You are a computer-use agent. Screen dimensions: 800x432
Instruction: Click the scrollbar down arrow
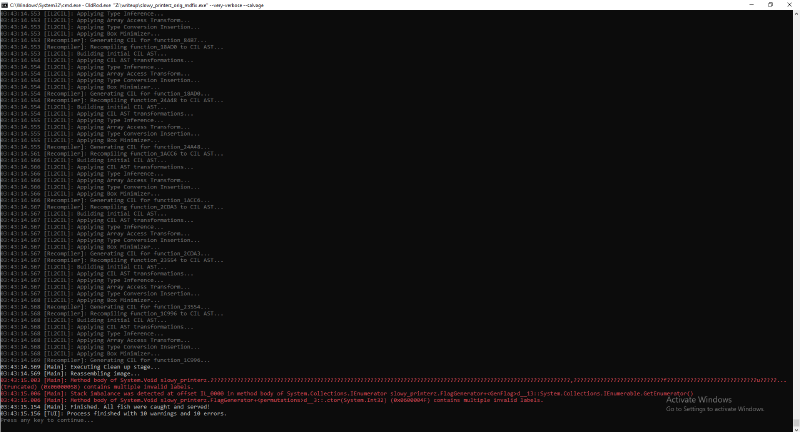[x=795, y=427]
